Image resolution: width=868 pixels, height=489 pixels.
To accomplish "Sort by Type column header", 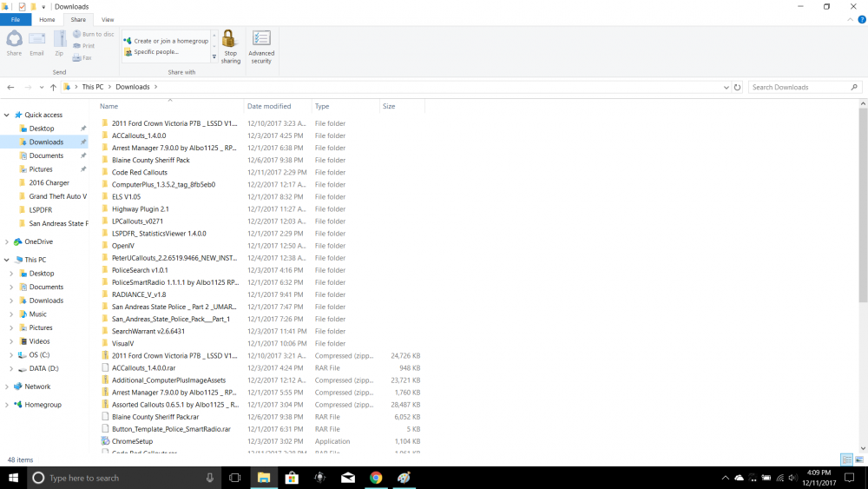I will pos(345,106).
